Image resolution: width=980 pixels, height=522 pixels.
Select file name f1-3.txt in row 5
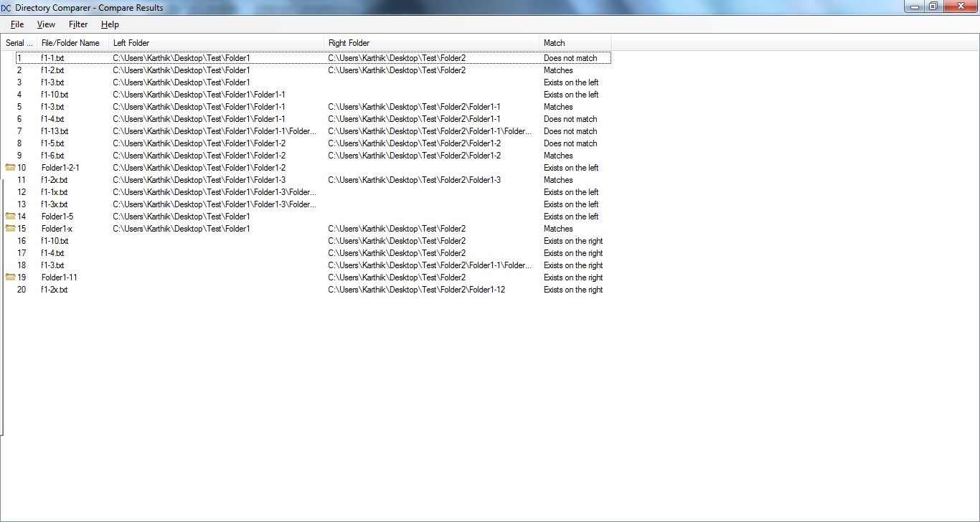click(52, 107)
